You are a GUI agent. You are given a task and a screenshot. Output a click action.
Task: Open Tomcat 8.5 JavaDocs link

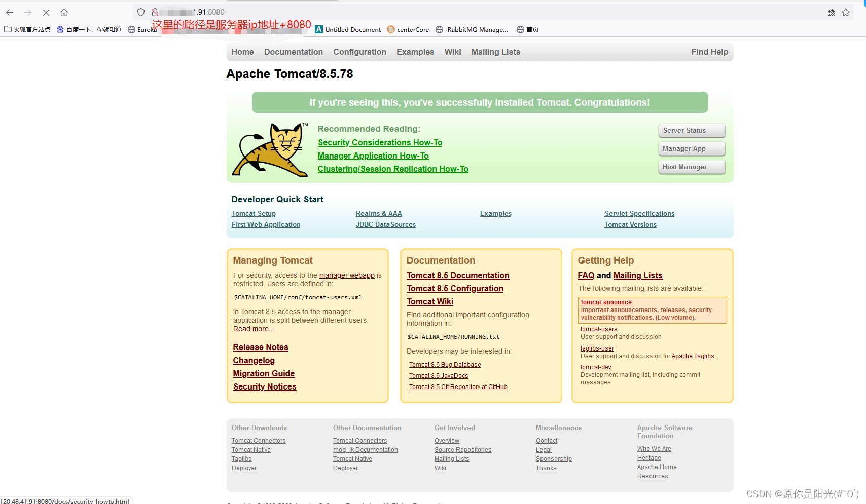pyautogui.click(x=439, y=376)
